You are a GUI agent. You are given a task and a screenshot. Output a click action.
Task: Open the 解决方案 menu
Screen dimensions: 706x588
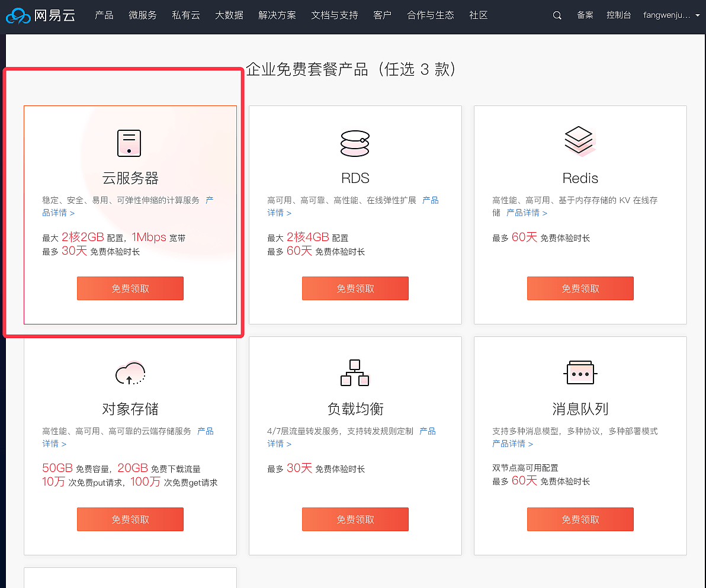click(x=277, y=16)
